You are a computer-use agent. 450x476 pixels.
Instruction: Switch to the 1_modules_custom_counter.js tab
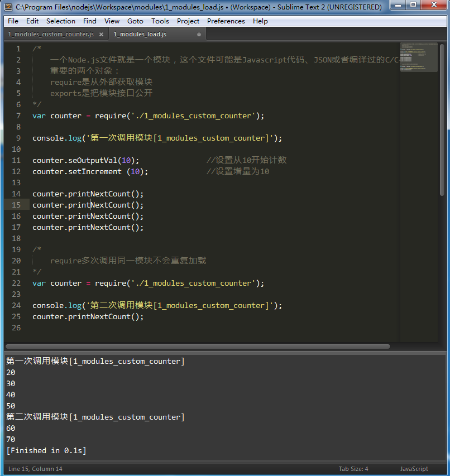coord(50,33)
